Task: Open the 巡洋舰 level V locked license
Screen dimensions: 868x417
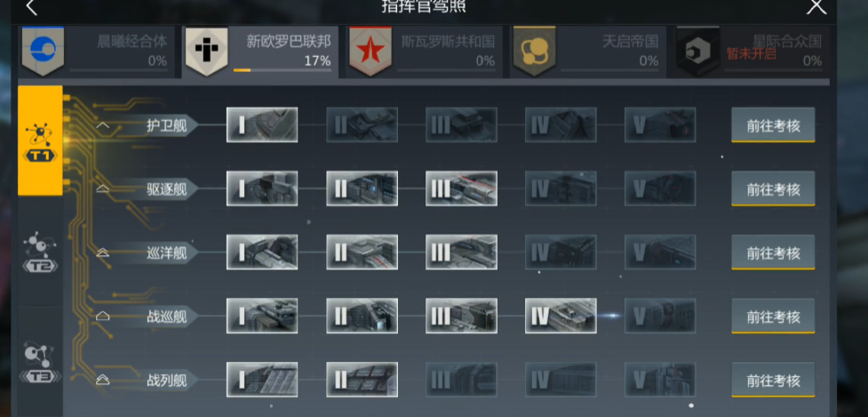Action: (x=660, y=252)
